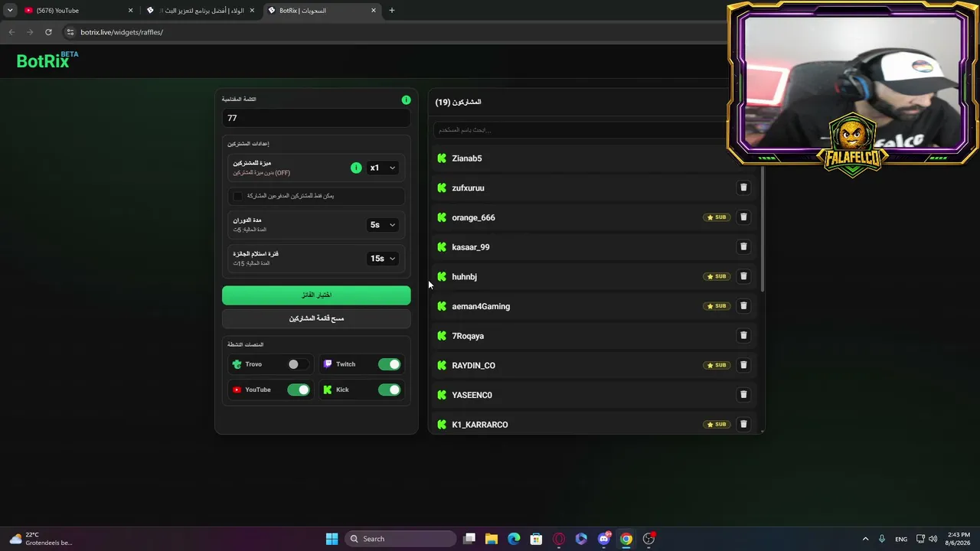
Task: Open the Windows Start menu
Action: tap(332, 539)
